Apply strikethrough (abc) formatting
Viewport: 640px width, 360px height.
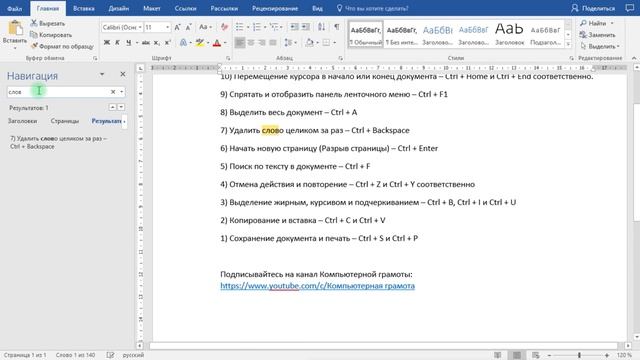point(146,42)
